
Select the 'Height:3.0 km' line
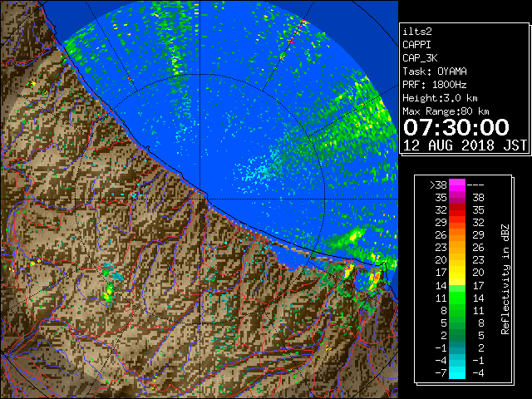(x=440, y=98)
